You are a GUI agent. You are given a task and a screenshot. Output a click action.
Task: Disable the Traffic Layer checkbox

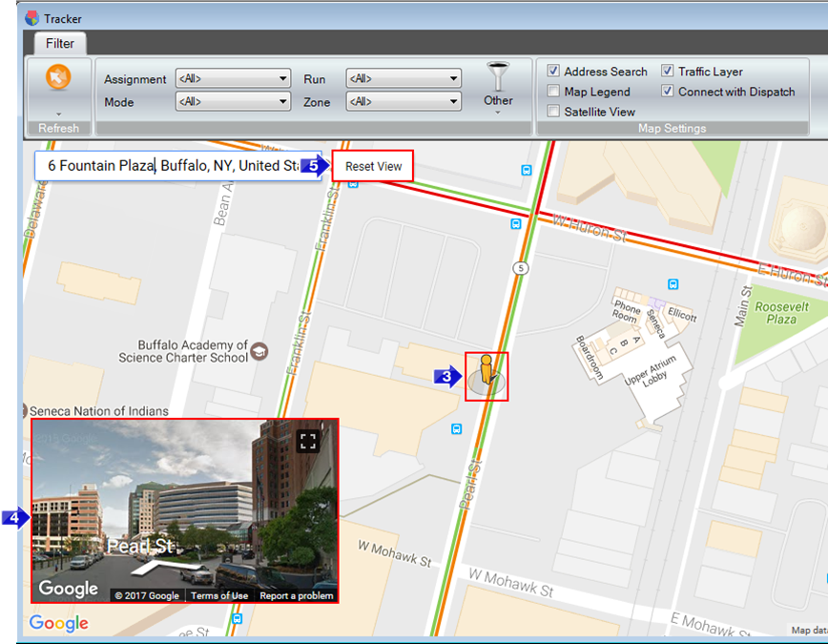(x=668, y=71)
